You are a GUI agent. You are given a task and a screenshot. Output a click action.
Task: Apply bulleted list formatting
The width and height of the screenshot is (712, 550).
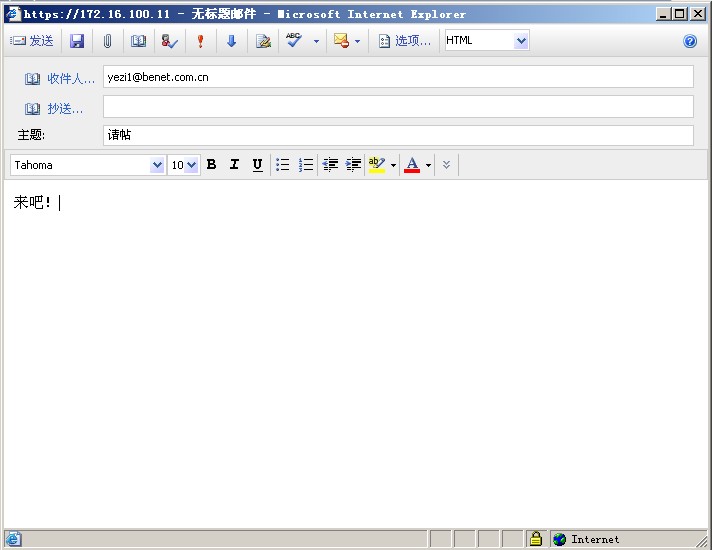[x=282, y=164]
